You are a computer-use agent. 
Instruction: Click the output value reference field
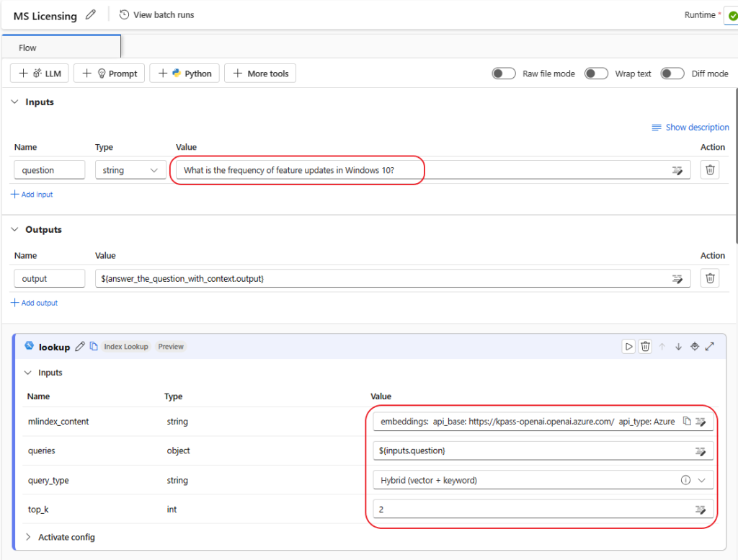pos(393,279)
